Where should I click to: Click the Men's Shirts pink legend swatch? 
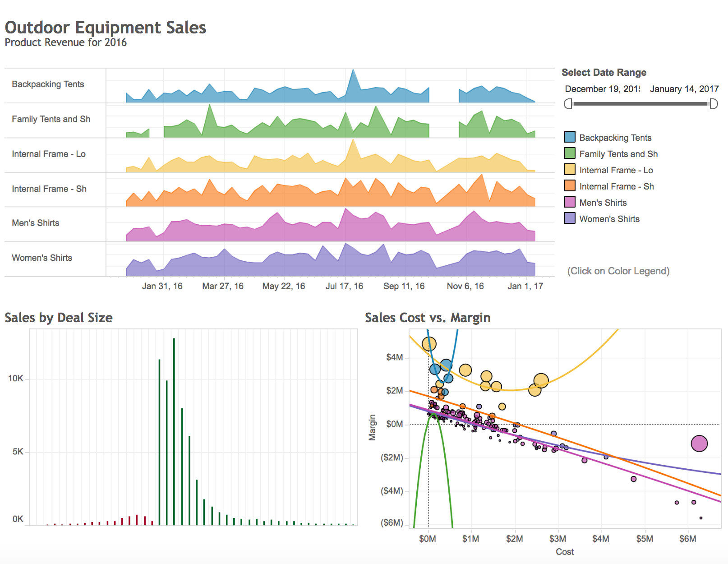(570, 202)
